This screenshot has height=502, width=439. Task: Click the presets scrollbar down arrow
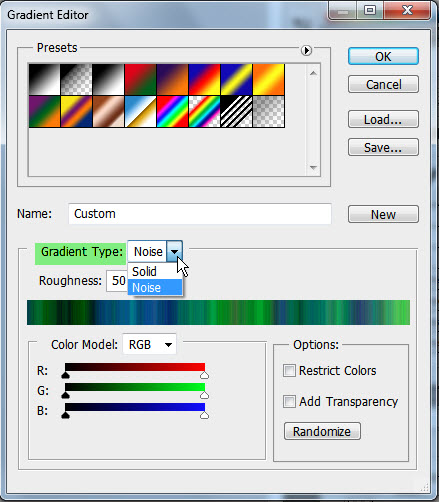313,167
